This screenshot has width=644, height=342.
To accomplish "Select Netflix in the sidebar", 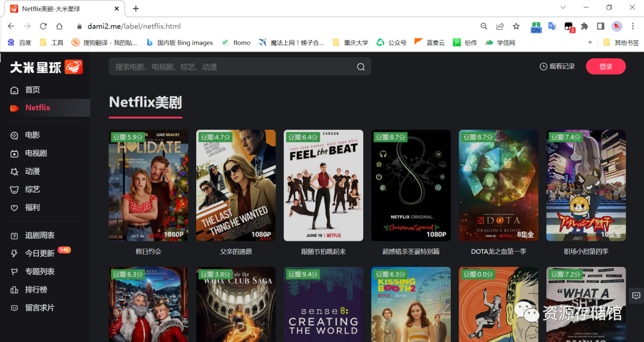I will coord(45,108).
